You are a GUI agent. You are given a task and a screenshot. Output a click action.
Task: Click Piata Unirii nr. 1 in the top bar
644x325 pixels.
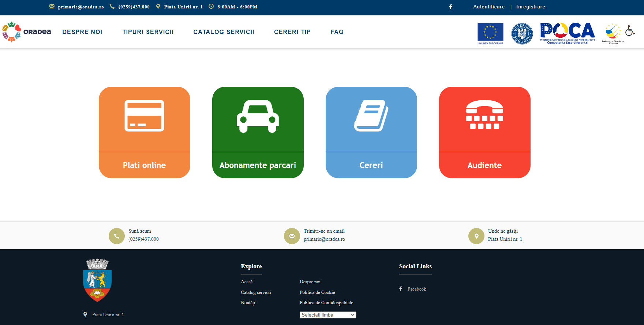pyautogui.click(x=183, y=7)
